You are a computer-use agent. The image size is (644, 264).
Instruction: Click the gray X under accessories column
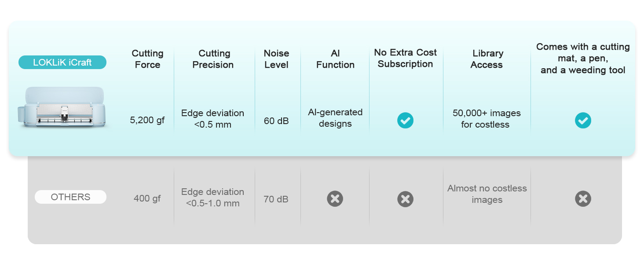(x=583, y=199)
